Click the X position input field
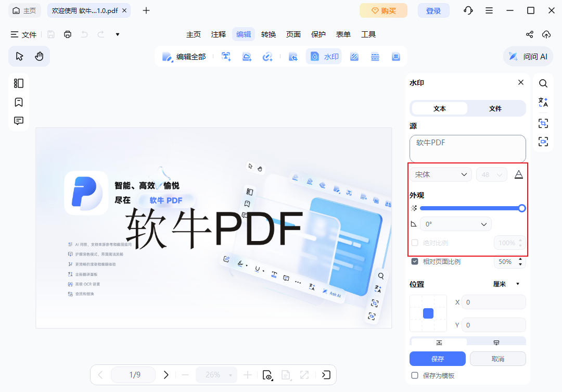The width and height of the screenshot is (562, 392). tap(494, 302)
